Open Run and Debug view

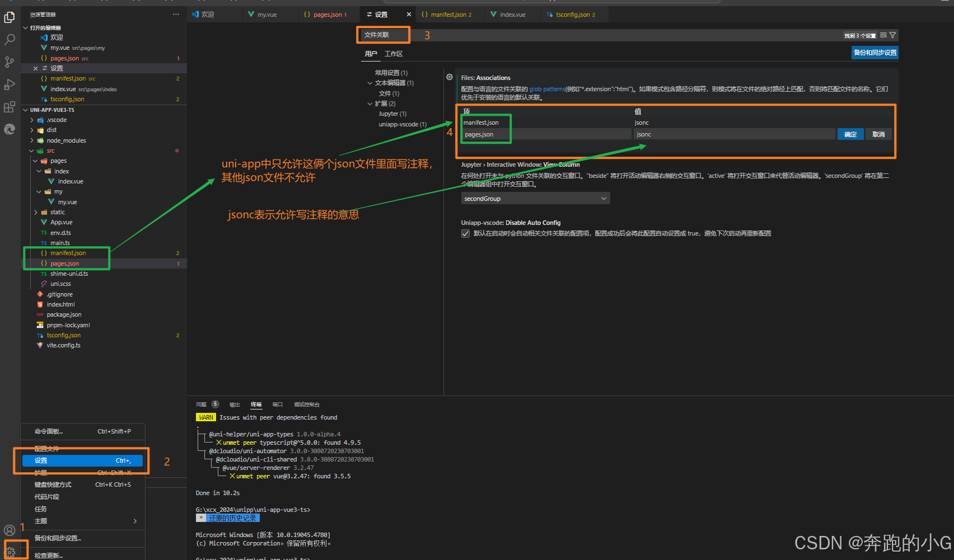pos(10,84)
